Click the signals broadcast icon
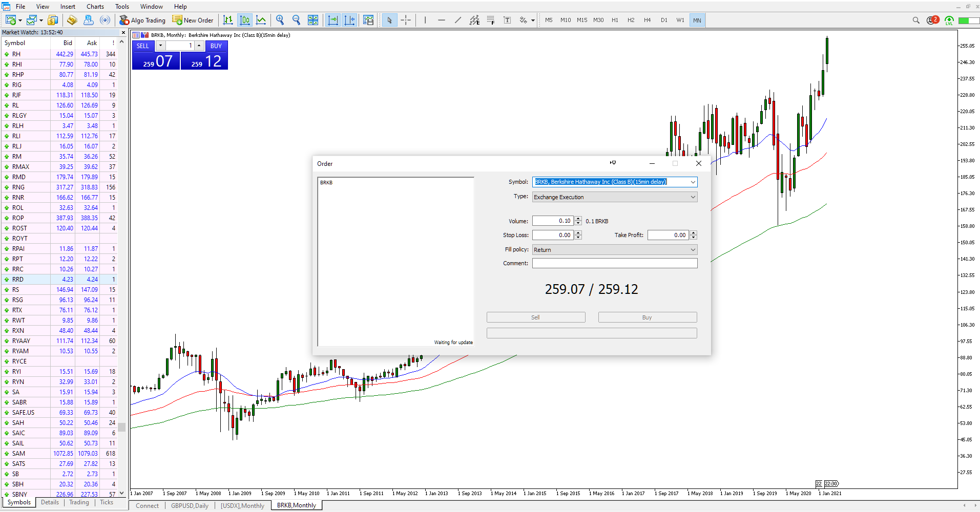Screen dimensions: 980x512 (x=105, y=20)
